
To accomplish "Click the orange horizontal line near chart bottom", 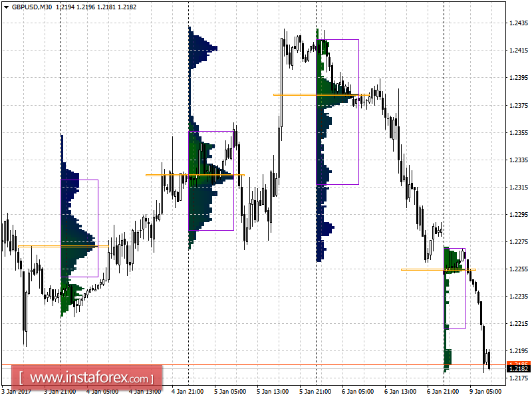I will point(266,364).
